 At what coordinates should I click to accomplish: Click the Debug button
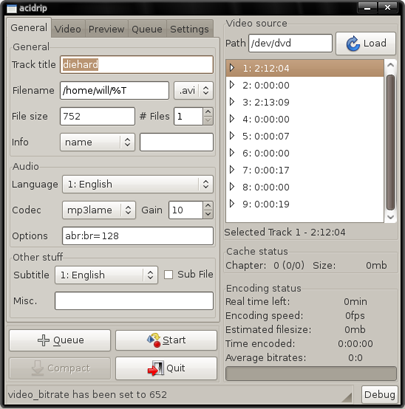[x=380, y=395]
